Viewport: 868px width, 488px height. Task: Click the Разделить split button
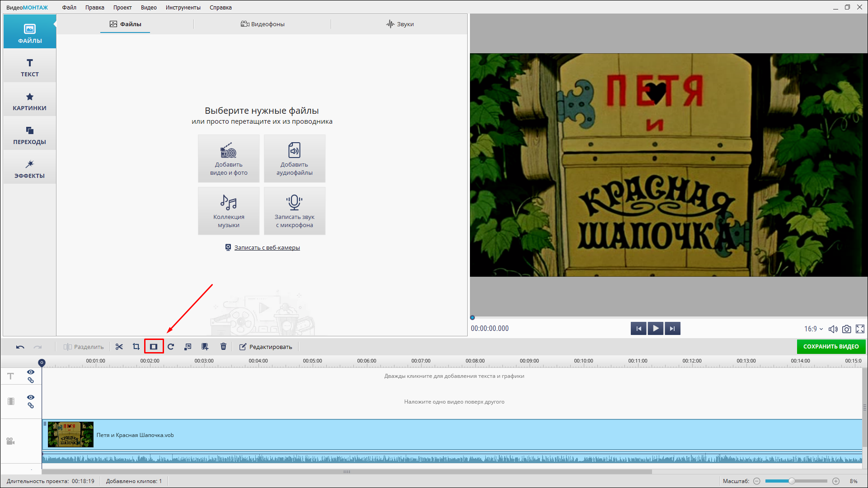[x=84, y=347]
